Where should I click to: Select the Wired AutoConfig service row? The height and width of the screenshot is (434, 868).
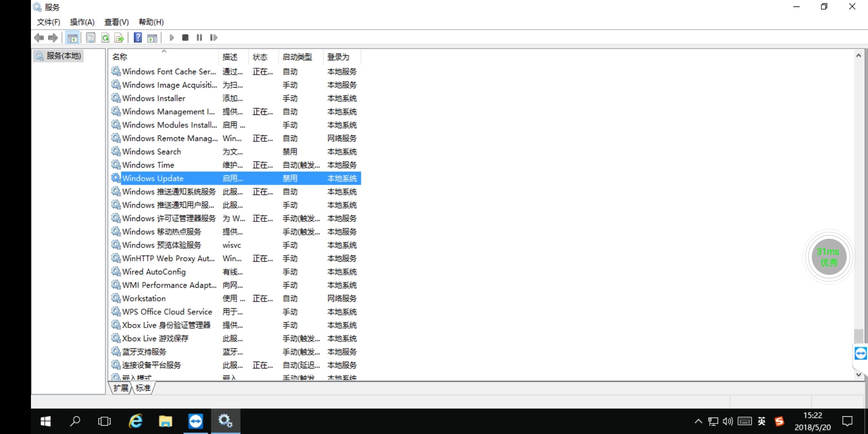click(x=236, y=272)
